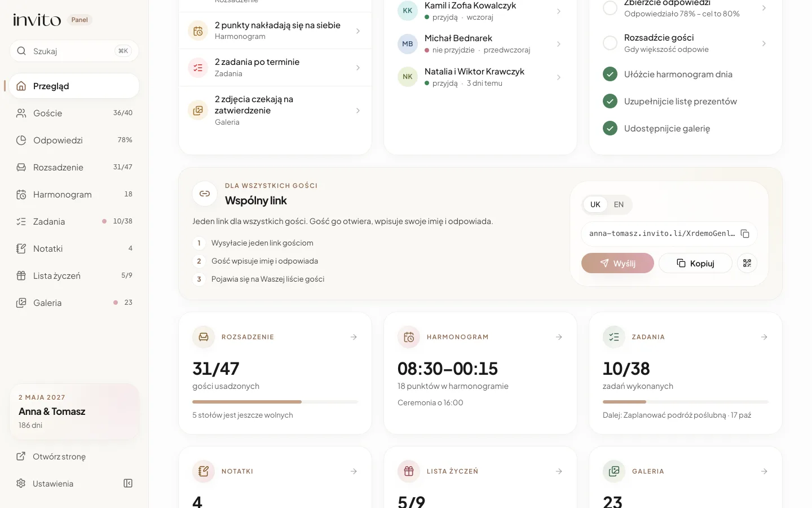Click the KK avatar of Kamil i Zofia
This screenshot has width=812, height=508.
click(408, 11)
